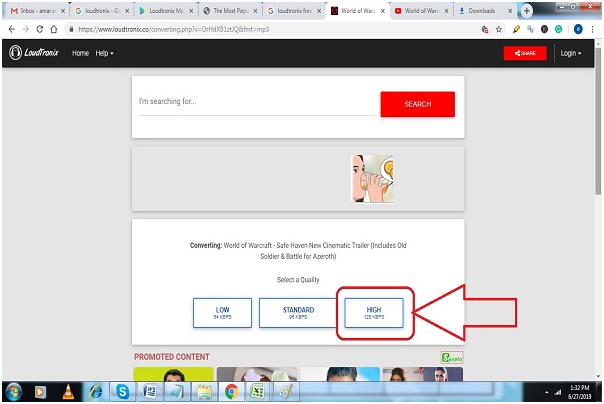Click the taskbar clock showing 6/27/2019
Image resolution: width=604 pixels, height=404 pixels.
pos(579,392)
